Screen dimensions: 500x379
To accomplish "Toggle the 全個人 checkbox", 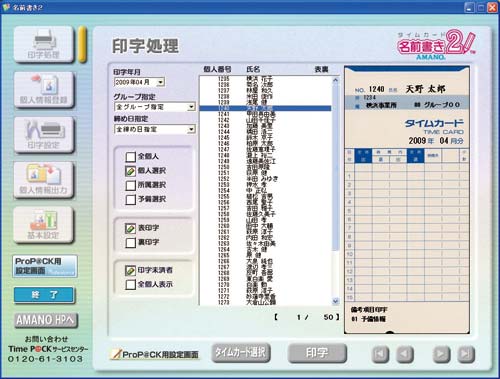I will coord(131,157).
